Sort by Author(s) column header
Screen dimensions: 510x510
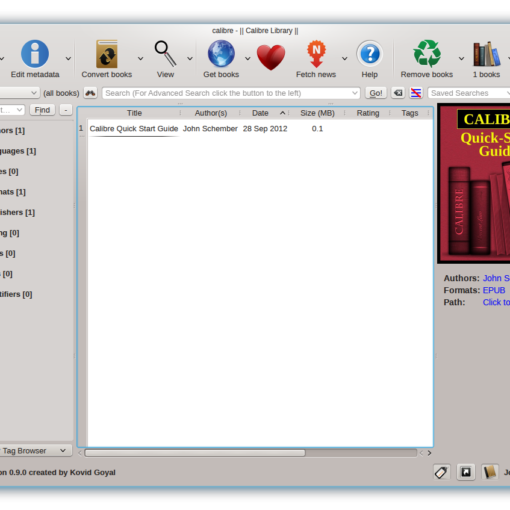(x=211, y=113)
